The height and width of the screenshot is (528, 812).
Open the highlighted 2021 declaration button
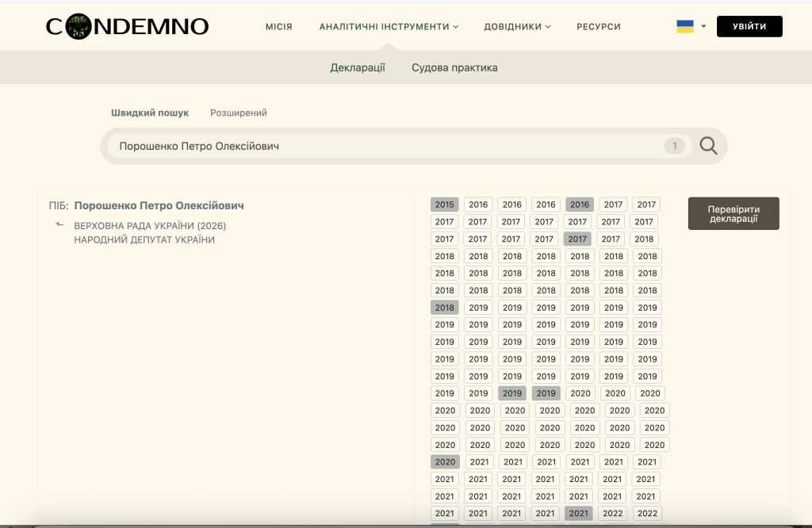[578, 513]
